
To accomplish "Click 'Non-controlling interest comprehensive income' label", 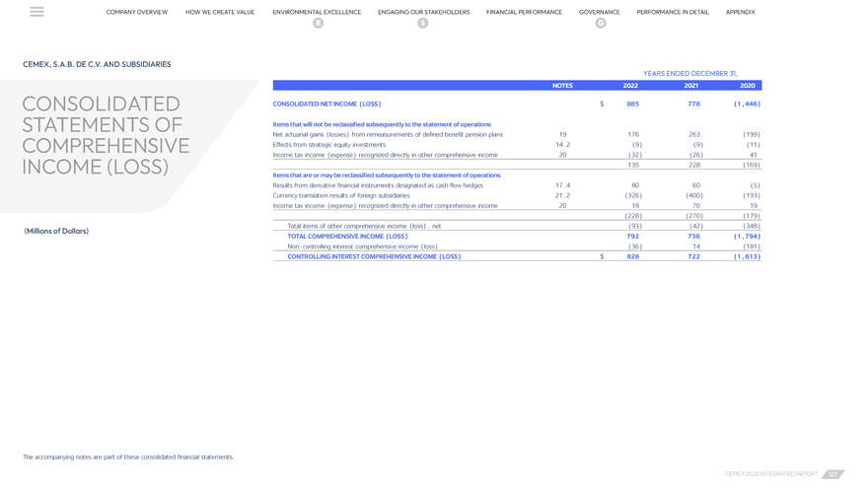I will pyautogui.click(x=362, y=246).
